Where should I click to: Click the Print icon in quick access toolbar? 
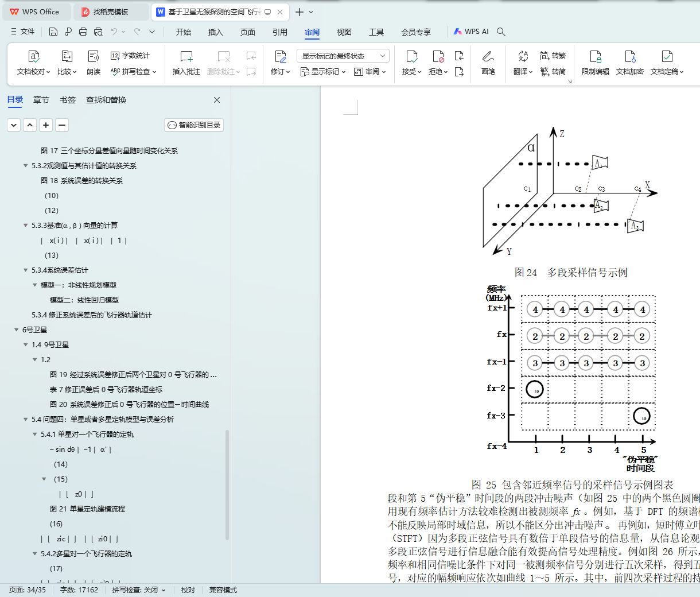83,32
